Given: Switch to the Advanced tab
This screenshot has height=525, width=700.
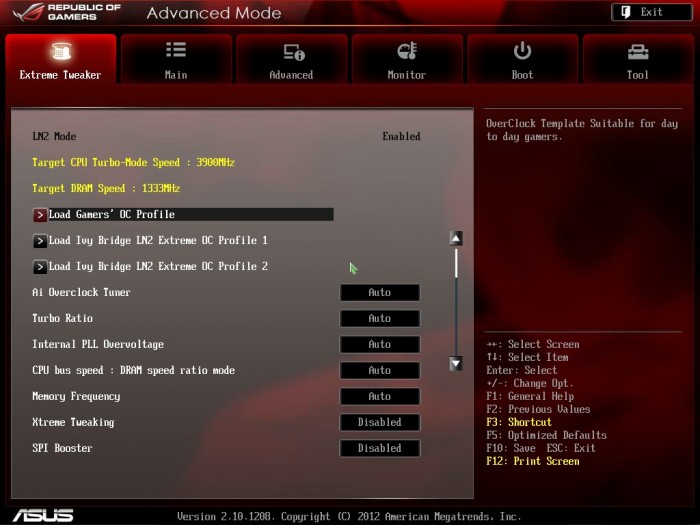Looking at the screenshot, I should tap(292, 59).
